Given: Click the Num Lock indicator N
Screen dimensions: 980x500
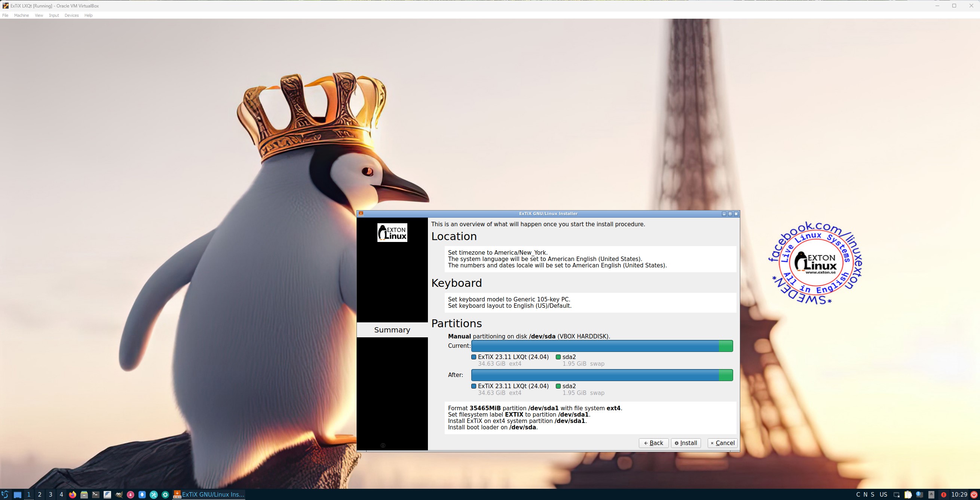Looking at the screenshot, I should click(x=866, y=495).
